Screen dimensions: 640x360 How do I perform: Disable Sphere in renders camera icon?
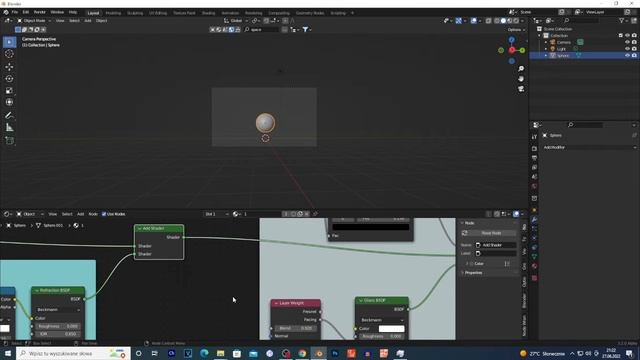[x=634, y=55]
